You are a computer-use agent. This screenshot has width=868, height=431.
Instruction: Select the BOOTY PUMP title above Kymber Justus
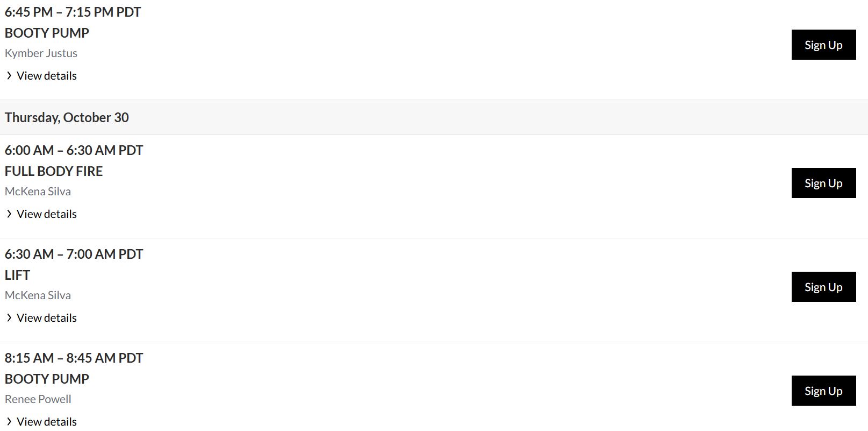coord(47,33)
